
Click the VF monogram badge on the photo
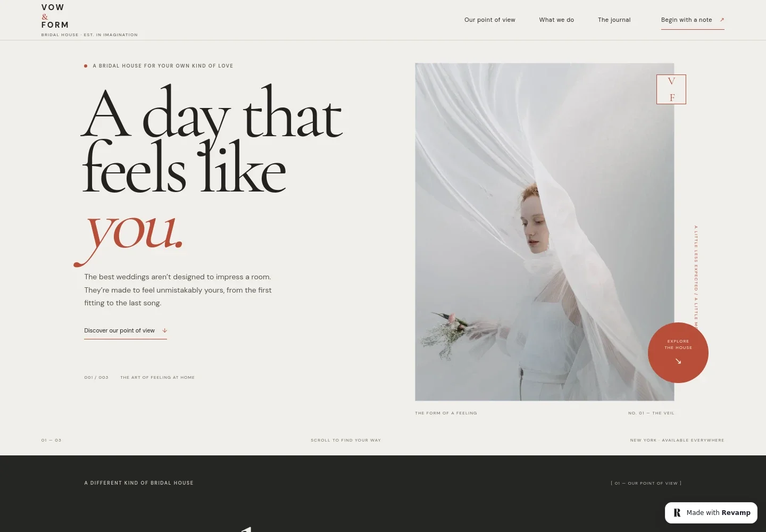point(671,89)
